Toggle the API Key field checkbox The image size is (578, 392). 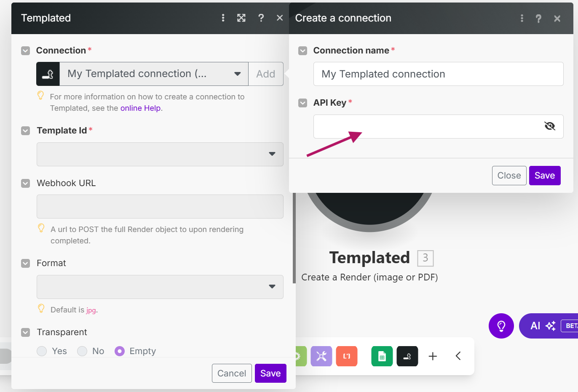point(303,103)
